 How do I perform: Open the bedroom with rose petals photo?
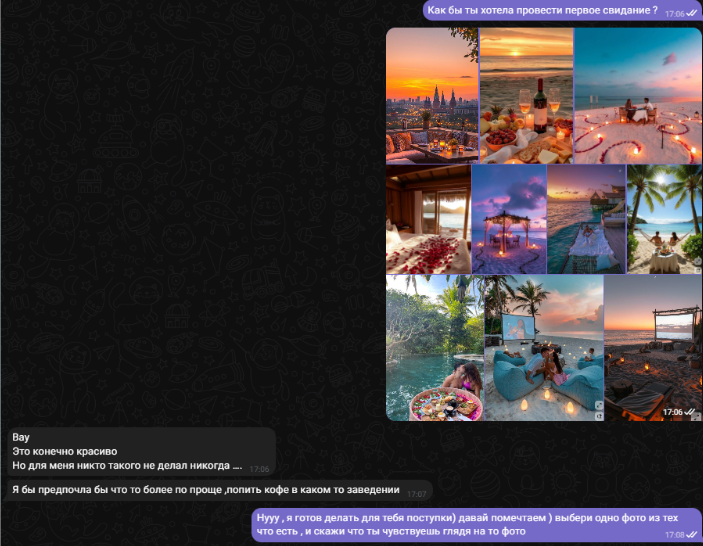[x=427, y=219]
